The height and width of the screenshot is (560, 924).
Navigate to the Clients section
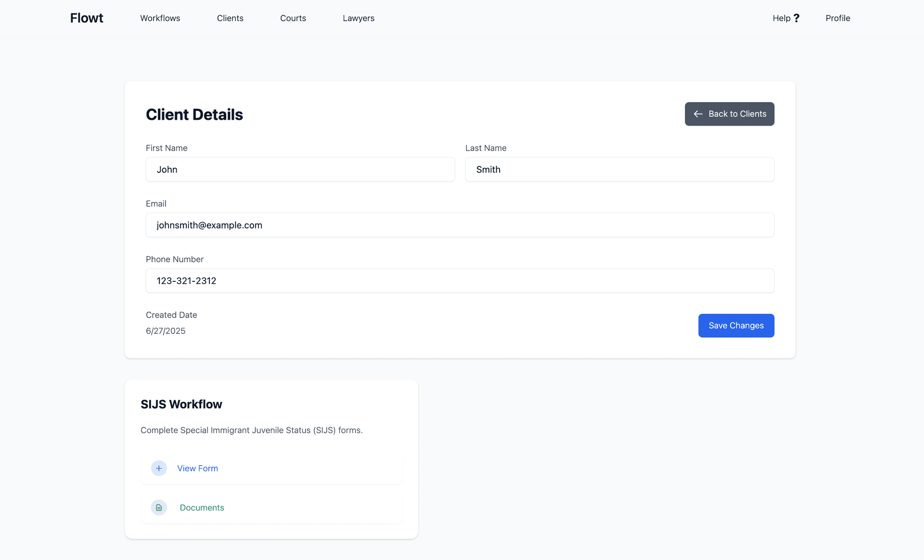(x=230, y=18)
